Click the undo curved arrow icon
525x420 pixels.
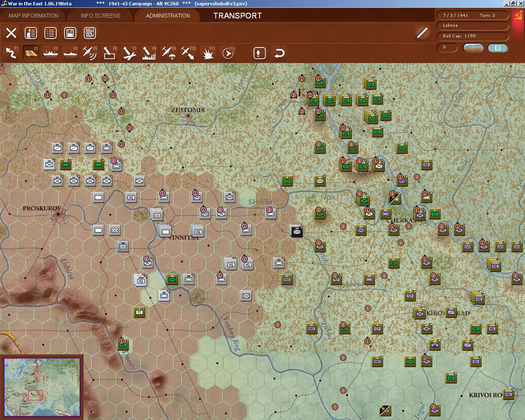pos(279,53)
